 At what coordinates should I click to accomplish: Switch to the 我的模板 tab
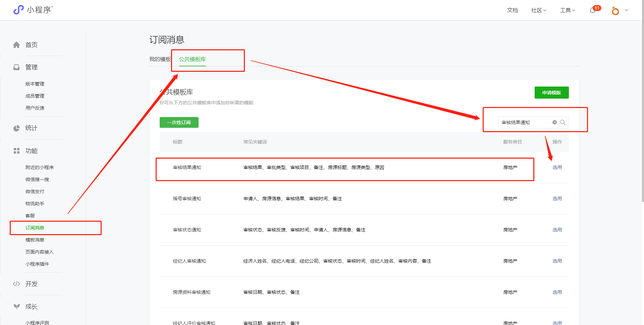[x=160, y=59]
